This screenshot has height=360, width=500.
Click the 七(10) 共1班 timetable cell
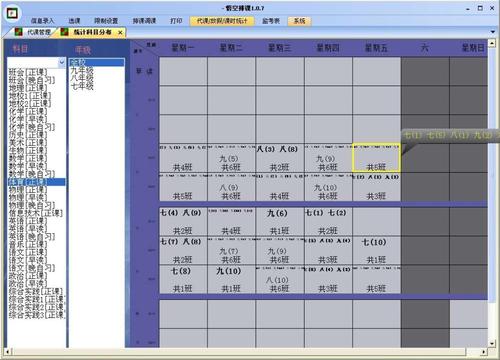[x=376, y=250]
